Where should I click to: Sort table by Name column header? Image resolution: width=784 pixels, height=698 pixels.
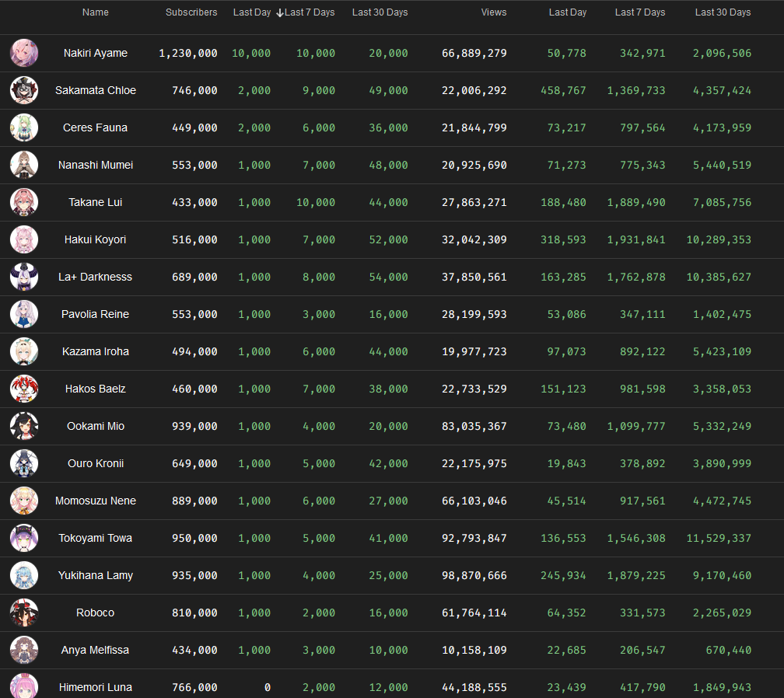click(96, 12)
